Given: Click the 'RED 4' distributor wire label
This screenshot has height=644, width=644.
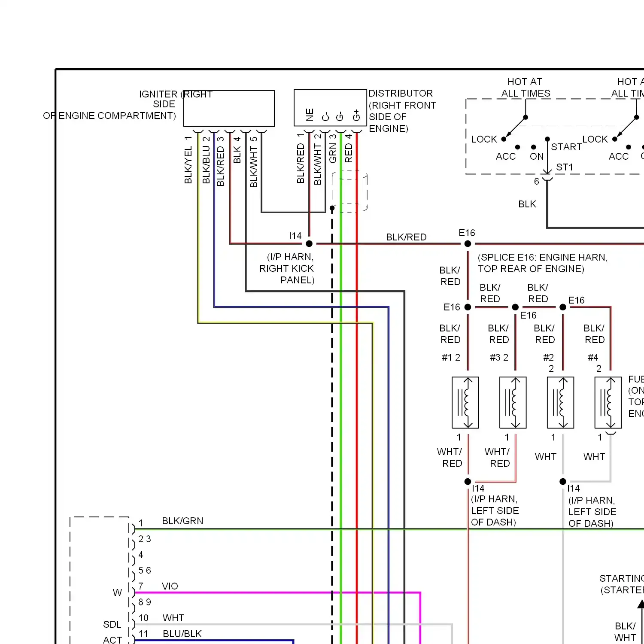Looking at the screenshot, I should (x=349, y=148).
